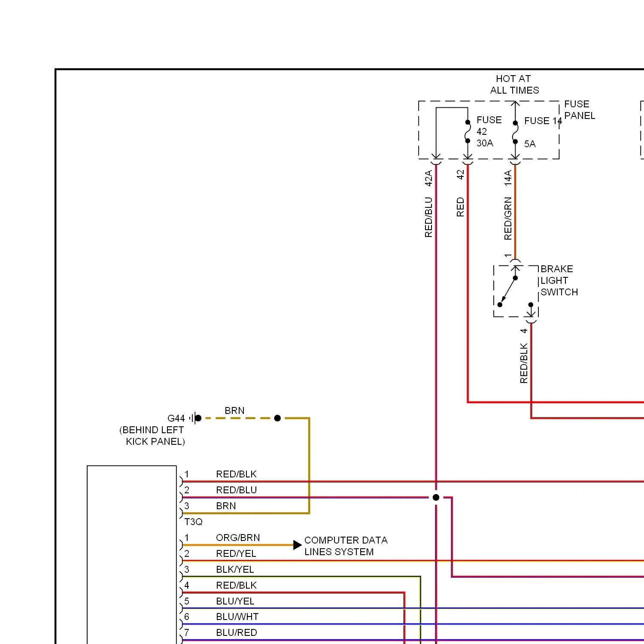Select the BRN label above dashed wire
Viewport: 644px width, 644px height.
234,410
